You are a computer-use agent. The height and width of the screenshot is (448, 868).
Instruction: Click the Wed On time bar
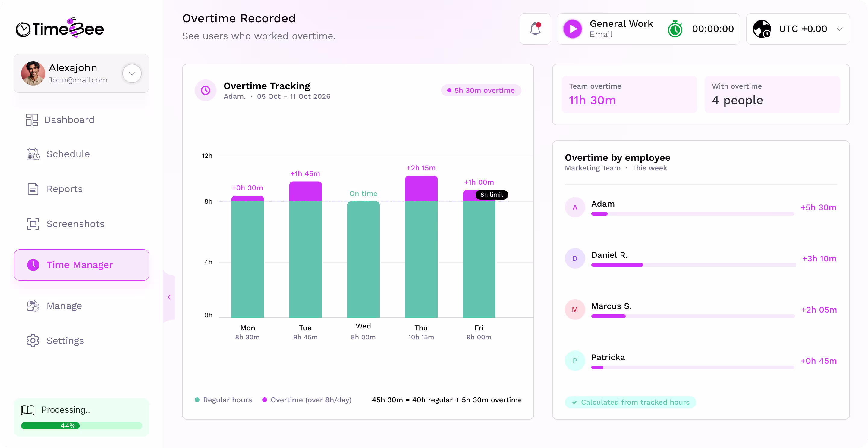(363, 259)
